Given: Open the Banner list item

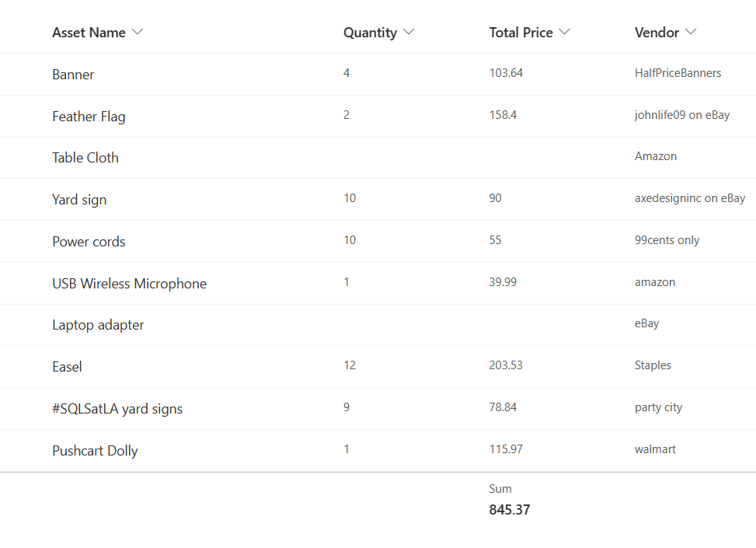Looking at the screenshot, I should click(x=73, y=75).
